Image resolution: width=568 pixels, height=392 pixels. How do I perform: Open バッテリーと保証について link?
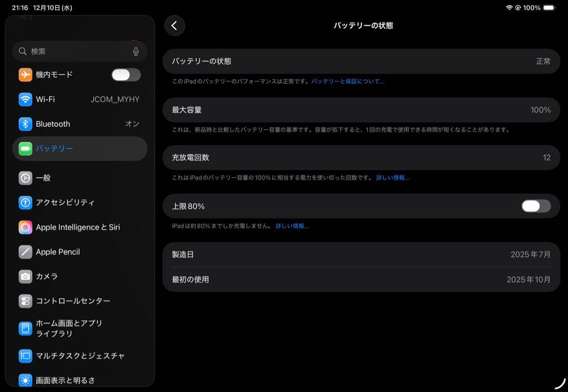[348, 82]
